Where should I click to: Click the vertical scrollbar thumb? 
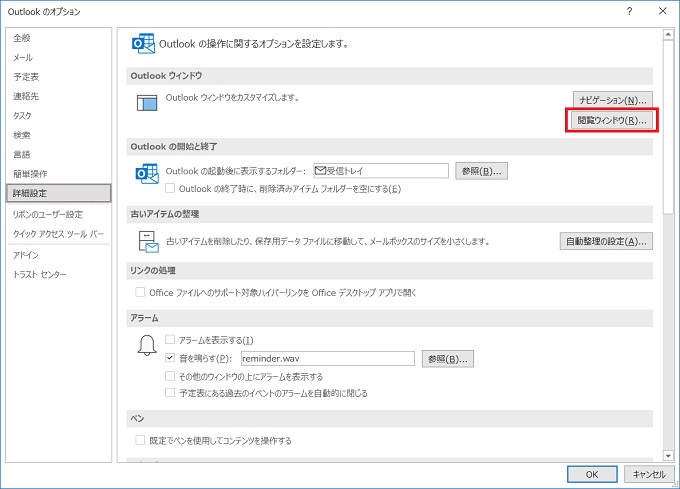pos(668,127)
